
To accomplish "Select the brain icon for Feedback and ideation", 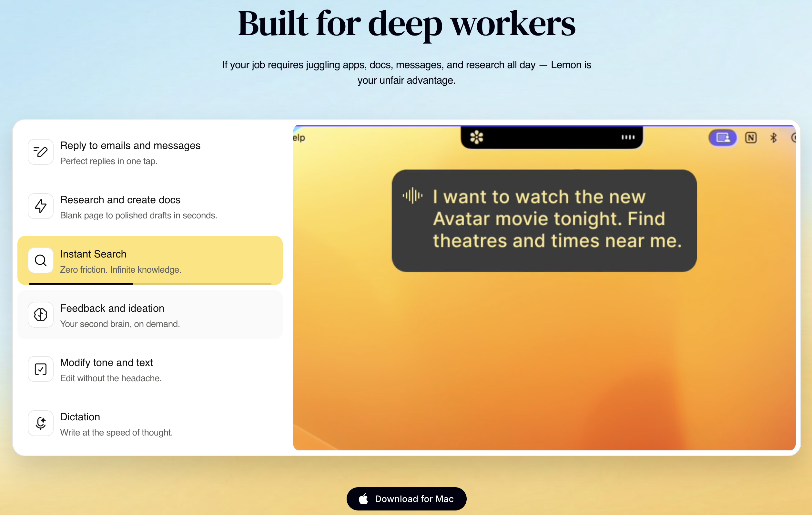I will [x=40, y=315].
